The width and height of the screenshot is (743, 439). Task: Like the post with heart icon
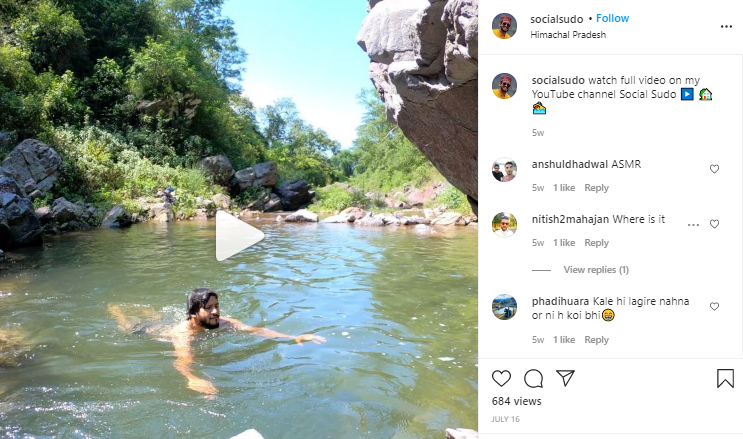click(x=501, y=378)
